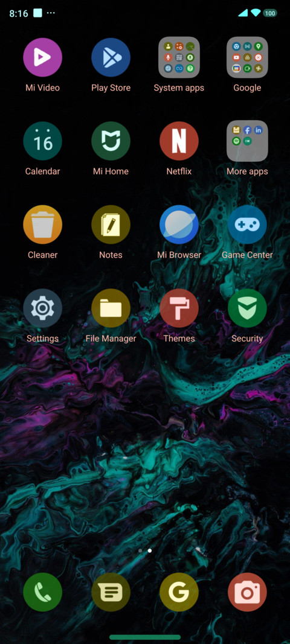The height and width of the screenshot is (644, 290).
Task: Open the Phone dialer in the dock
Action: [42, 592]
